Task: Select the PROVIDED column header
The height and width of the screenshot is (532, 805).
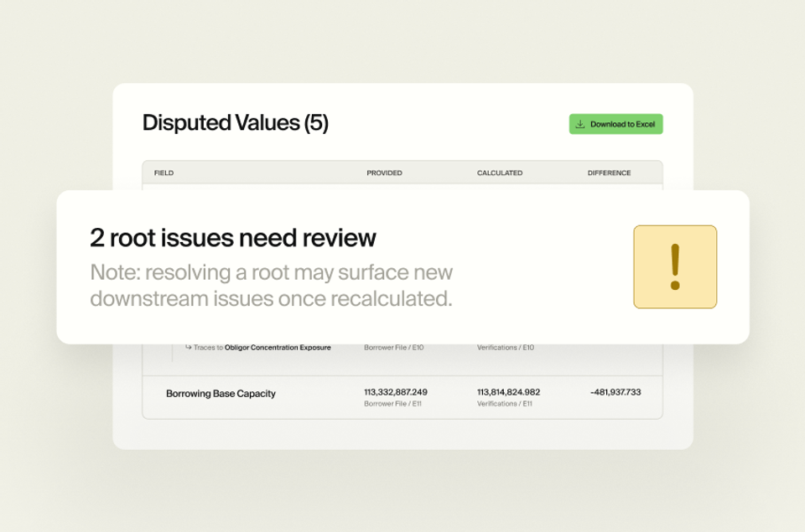Action: pyautogui.click(x=384, y=173)
